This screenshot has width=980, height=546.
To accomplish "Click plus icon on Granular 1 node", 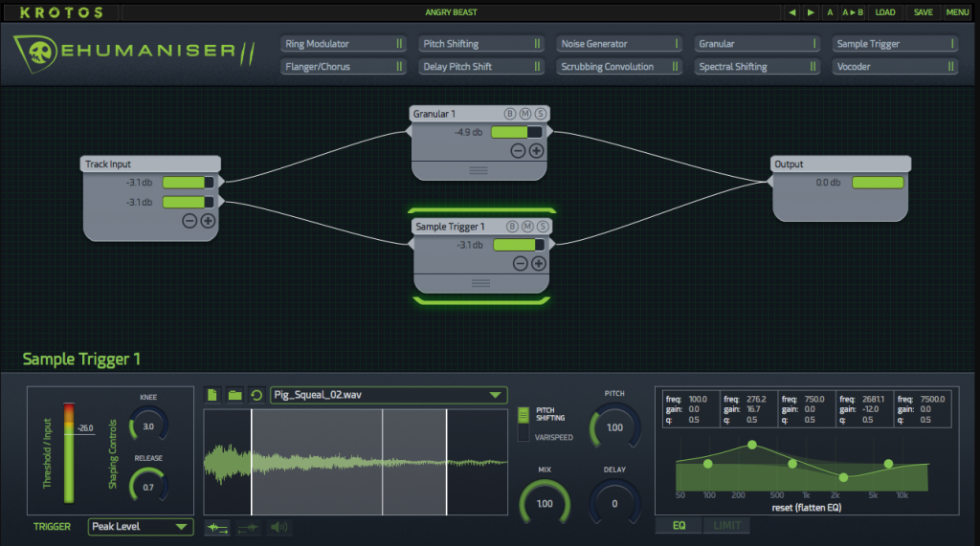I will point(536,150).
